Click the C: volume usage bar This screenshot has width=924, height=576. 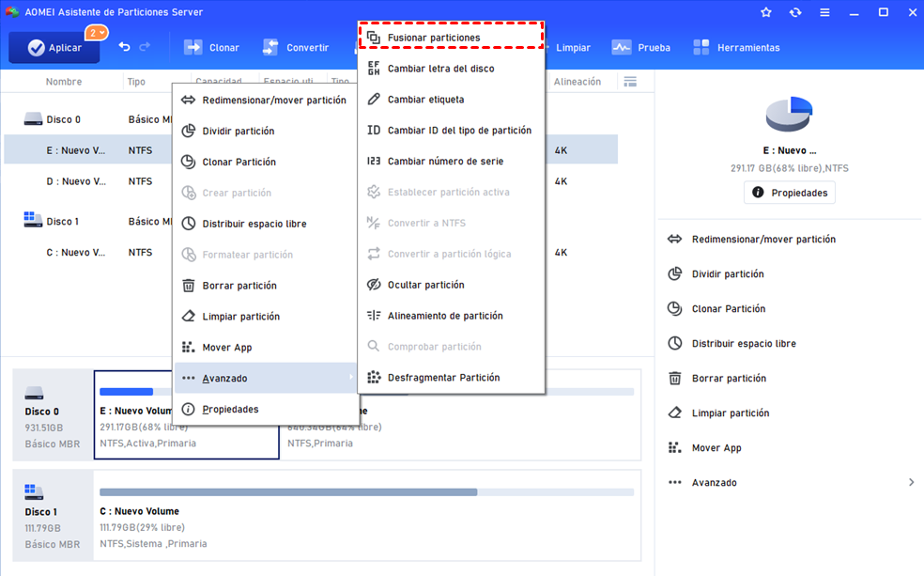click(x=366, y=491)
